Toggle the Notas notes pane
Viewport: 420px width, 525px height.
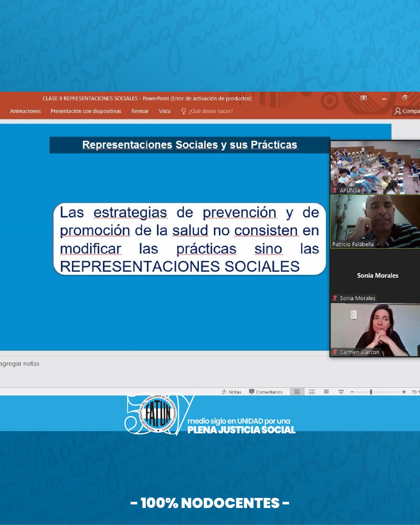point(232,392)
